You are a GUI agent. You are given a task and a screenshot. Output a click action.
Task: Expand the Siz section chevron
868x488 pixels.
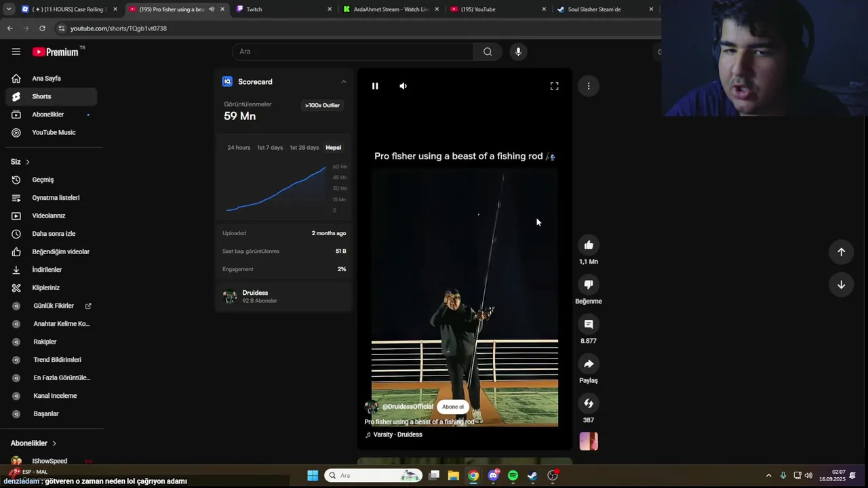pyautogui.click(x=28, y=162)
